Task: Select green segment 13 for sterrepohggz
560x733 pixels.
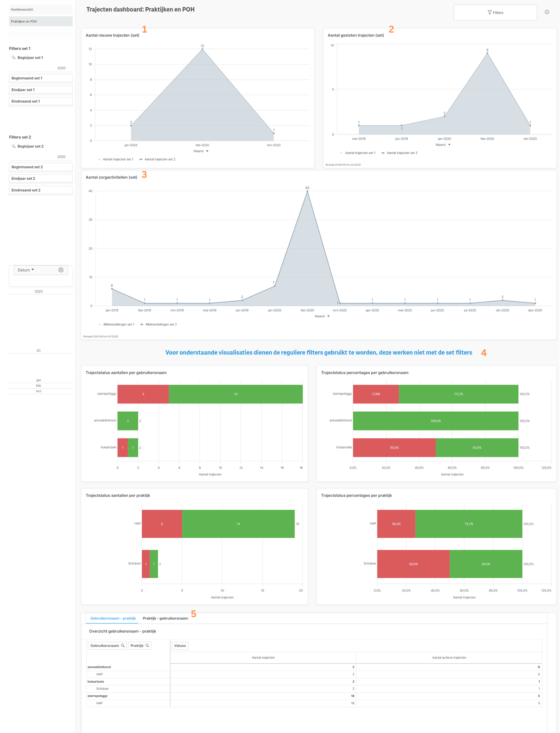Action: (236, 394)
